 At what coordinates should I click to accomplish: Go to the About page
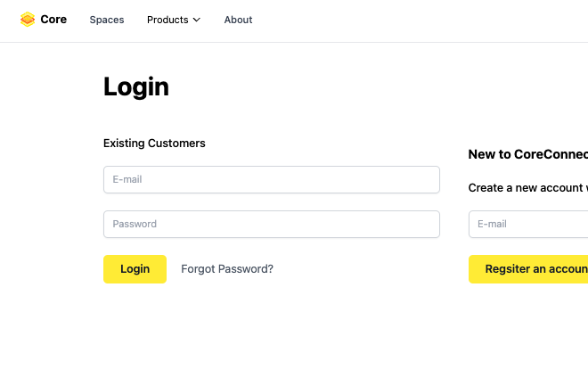pyautogui.click(x=238, y=20)
